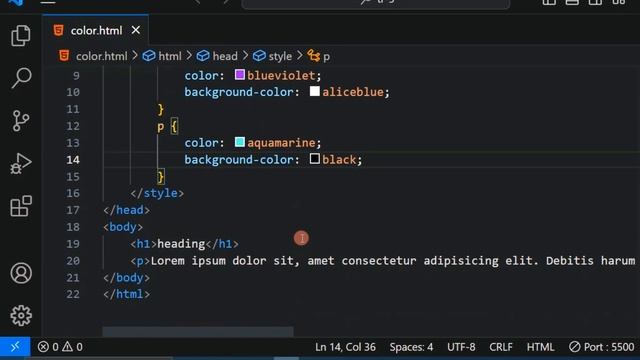The image size is (640, 360).
Task: Change CRLF end of line sequence
Action: tap(501, 347)
